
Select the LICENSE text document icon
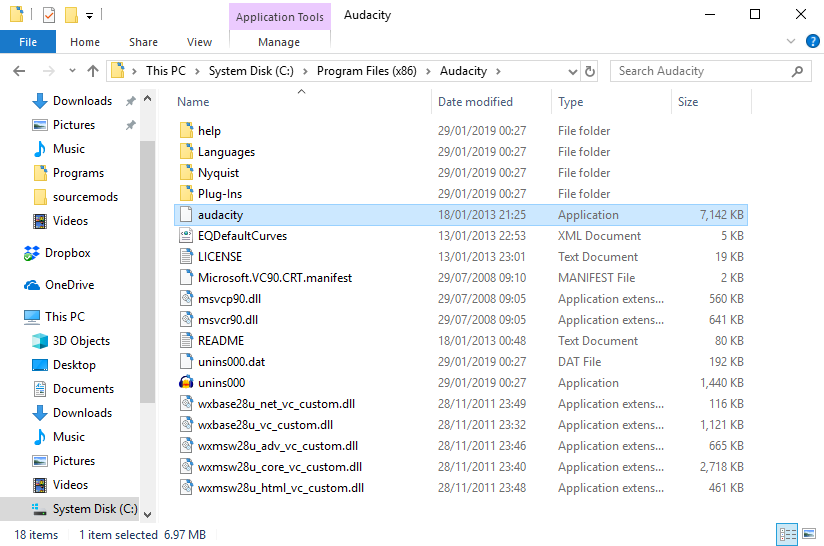186,256
